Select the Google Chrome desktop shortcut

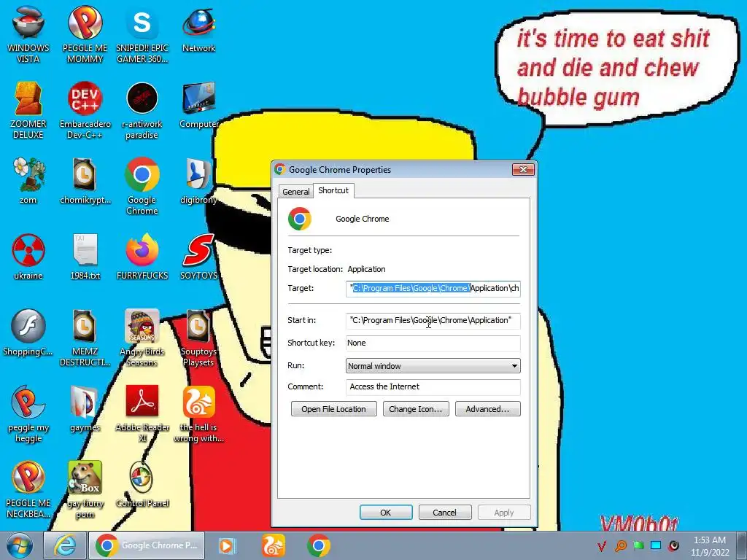[142, 186]
